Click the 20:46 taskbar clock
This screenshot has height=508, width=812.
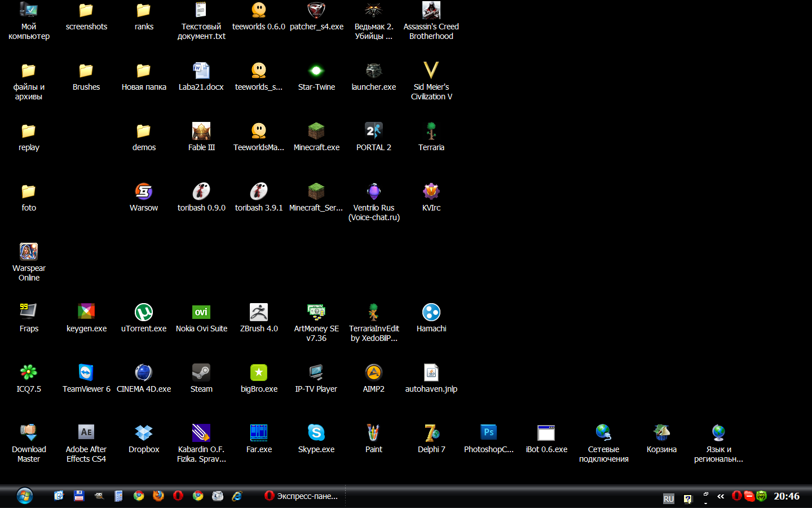click(x=787, y=496)
